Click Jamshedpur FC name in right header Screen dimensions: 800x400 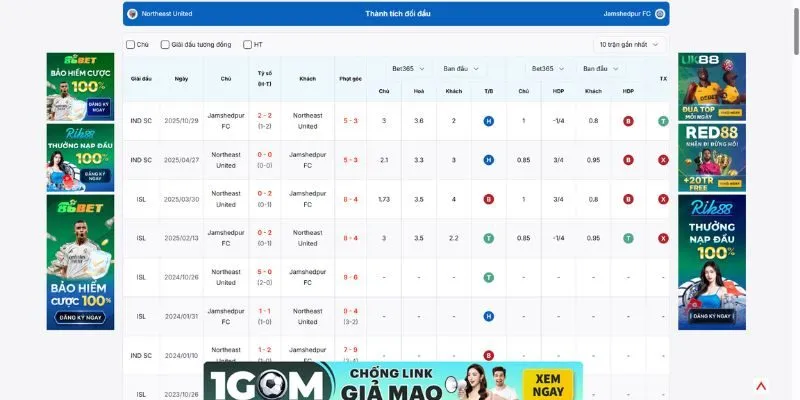[x=627, y=14]
